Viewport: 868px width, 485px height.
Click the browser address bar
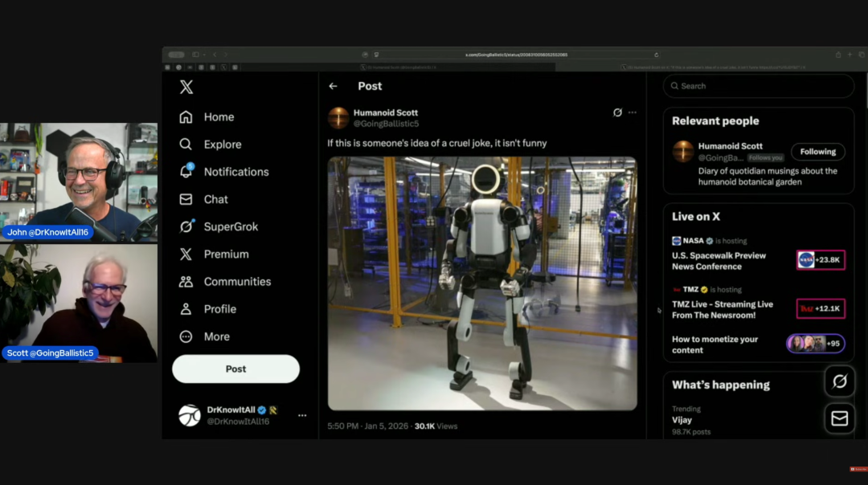(516, 55)
